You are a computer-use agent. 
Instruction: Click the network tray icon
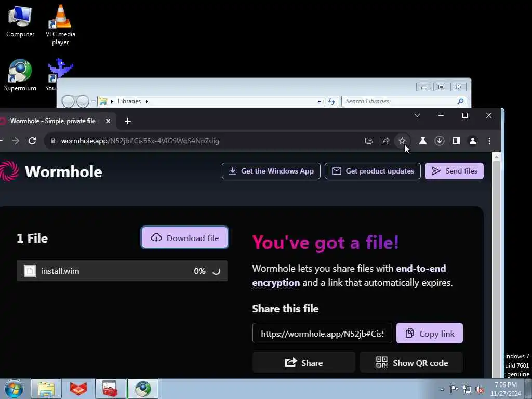pyautogui.click(x=467, y=389)
